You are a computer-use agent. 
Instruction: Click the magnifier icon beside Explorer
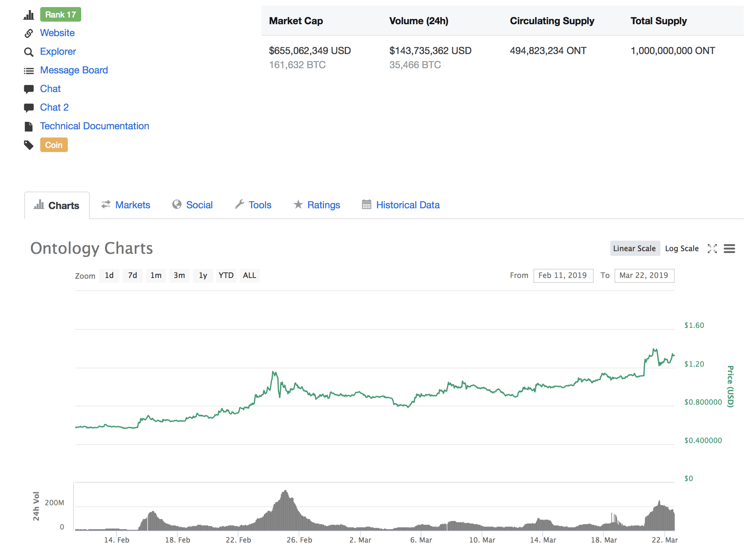[x=29, y=52]
